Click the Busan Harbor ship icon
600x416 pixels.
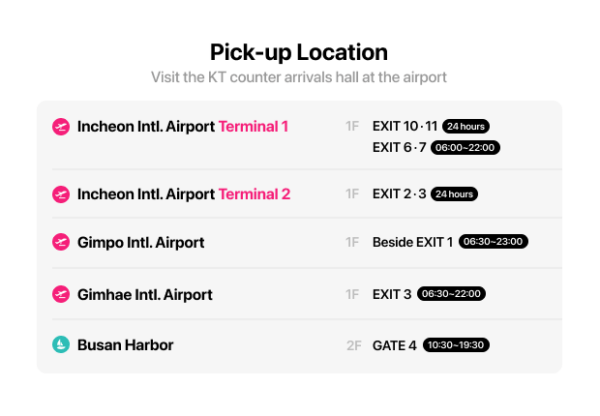click(x=61, y=345)
